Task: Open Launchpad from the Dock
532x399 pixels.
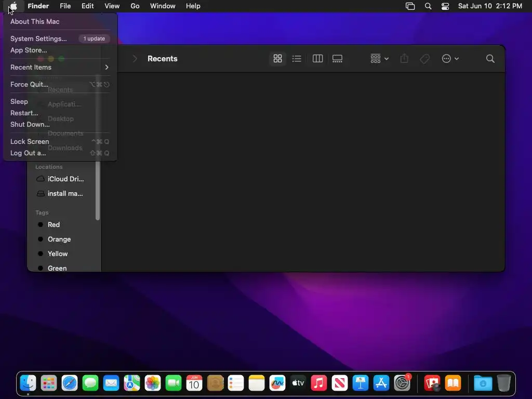Action: tap(49, 383)
